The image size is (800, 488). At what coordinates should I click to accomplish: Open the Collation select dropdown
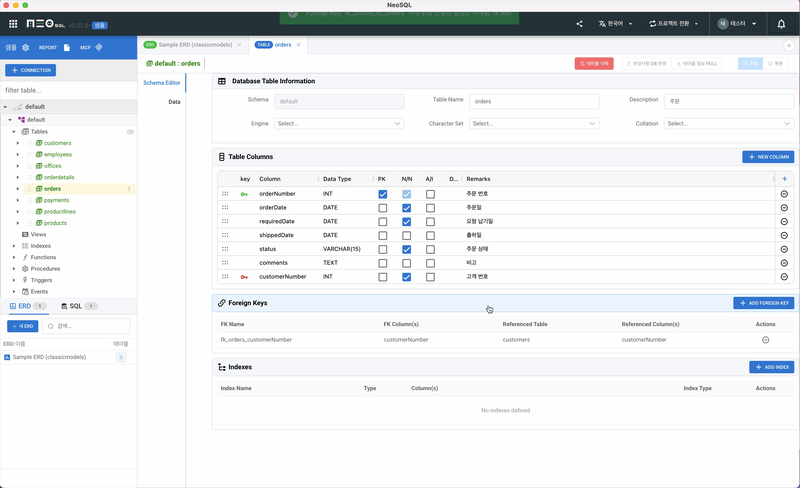[x=729, y=124]
